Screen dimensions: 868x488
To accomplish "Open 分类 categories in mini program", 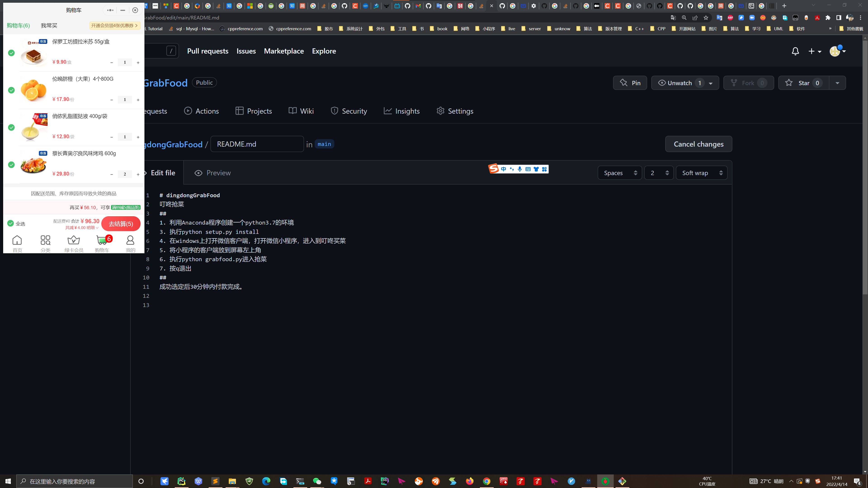I will [45, 244].
